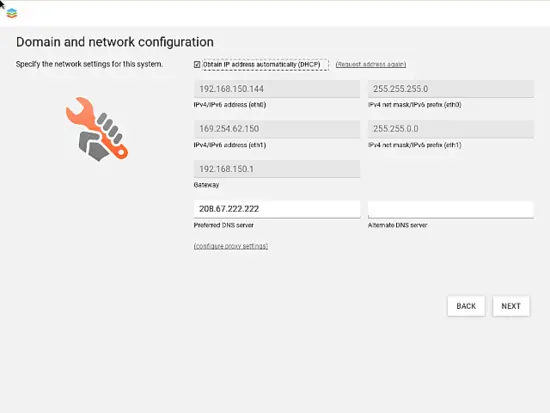Click the wrench-in-fist setup illustration
Viewport: 550px width, 413px height.
[97, 129]
